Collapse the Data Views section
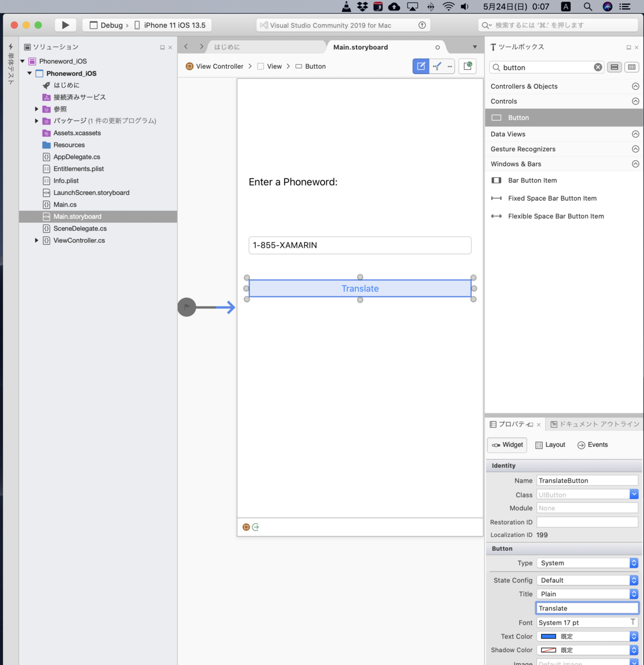 pyautogui.click(x=636, y=134)
